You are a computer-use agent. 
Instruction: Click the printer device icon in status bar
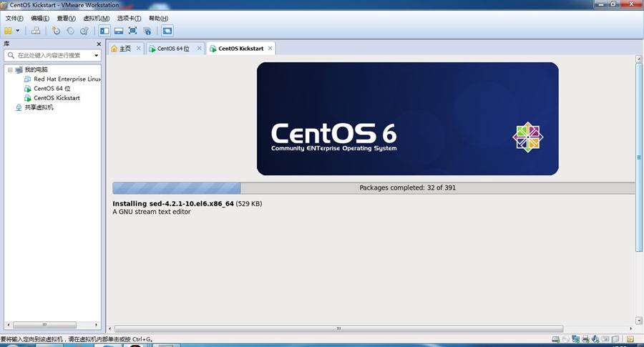[586, 339]
